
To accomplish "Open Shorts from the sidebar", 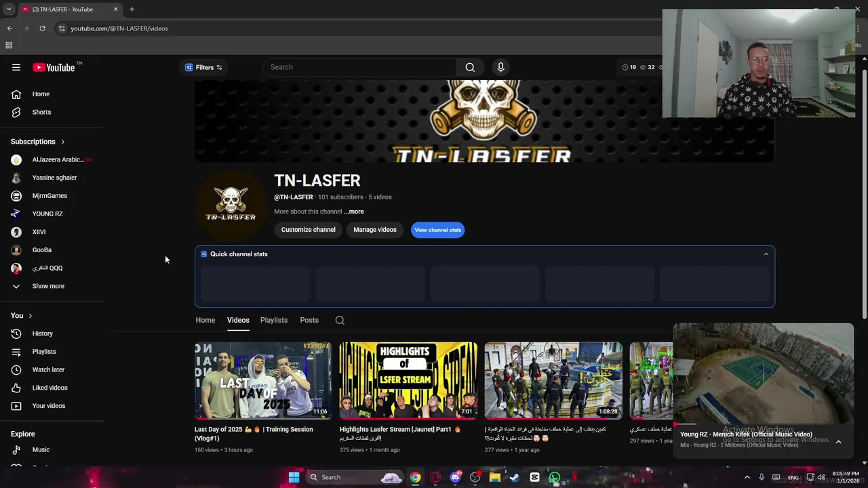I will [41, 112].
